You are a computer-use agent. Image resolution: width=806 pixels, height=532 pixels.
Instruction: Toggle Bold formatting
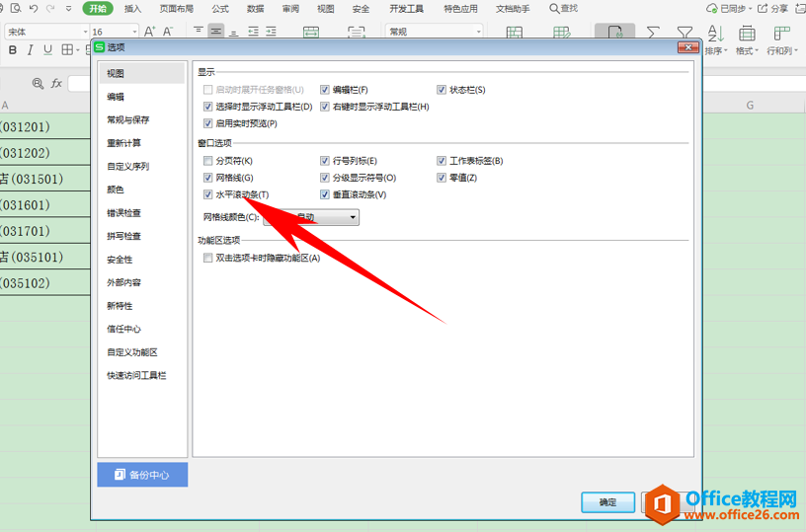[13, 49]
